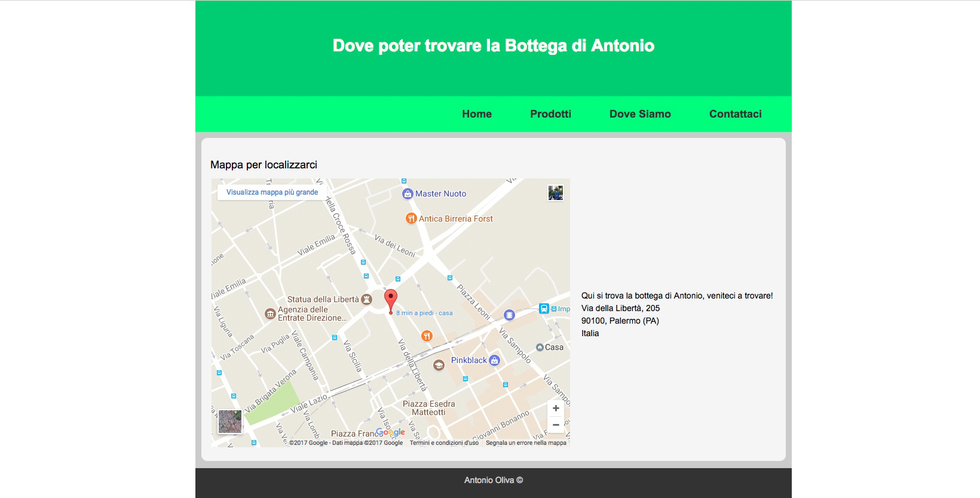980x498 pixels.
Task: Open the Contattaci page
Action: click(735, 114)
